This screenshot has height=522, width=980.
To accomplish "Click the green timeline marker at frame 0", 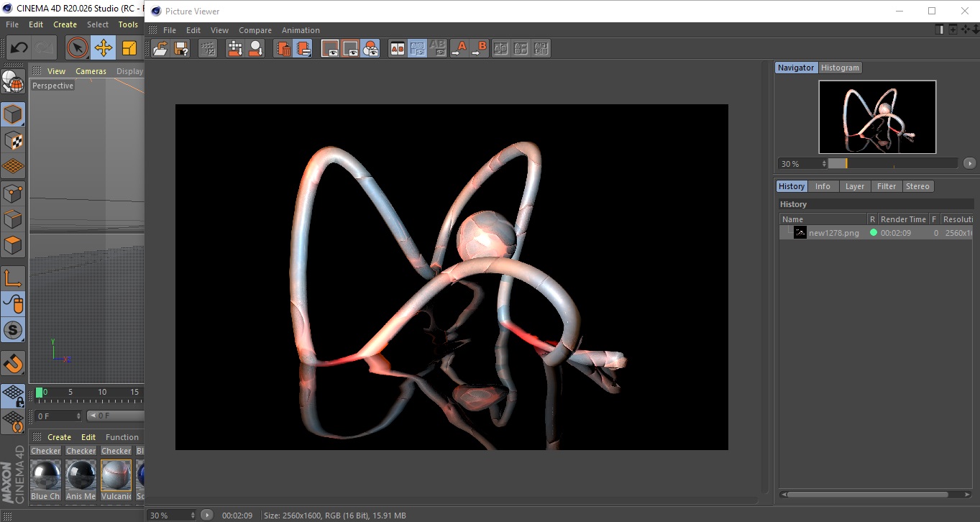I will (x=40, y=393).
